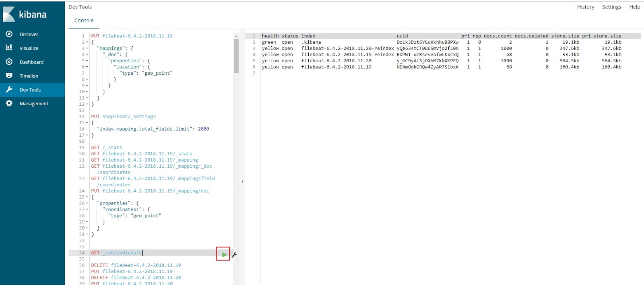Go to Visualize page
The height and width of the screenshot is (285, 644).
pos(29,48)
